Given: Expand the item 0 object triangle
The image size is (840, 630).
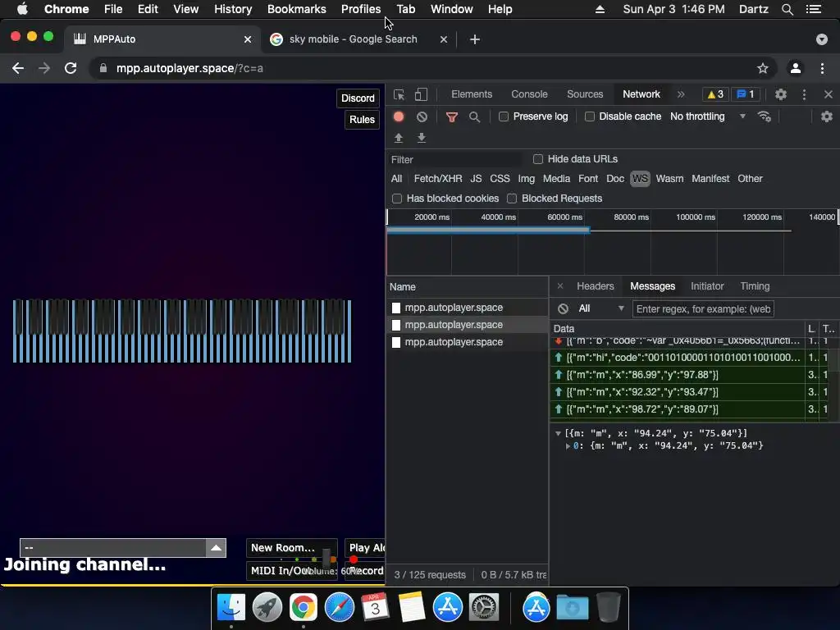Looking at the screenshot, I should click(x=568, y=445).
